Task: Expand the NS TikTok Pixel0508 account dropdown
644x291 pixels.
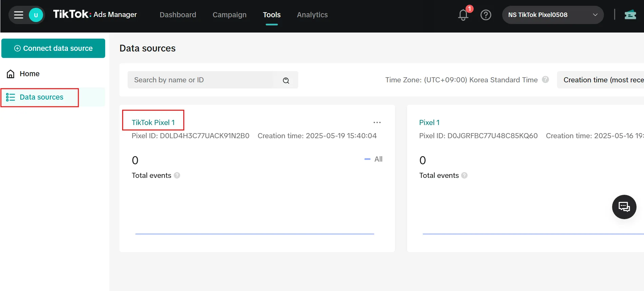Action: click(553, 15)
